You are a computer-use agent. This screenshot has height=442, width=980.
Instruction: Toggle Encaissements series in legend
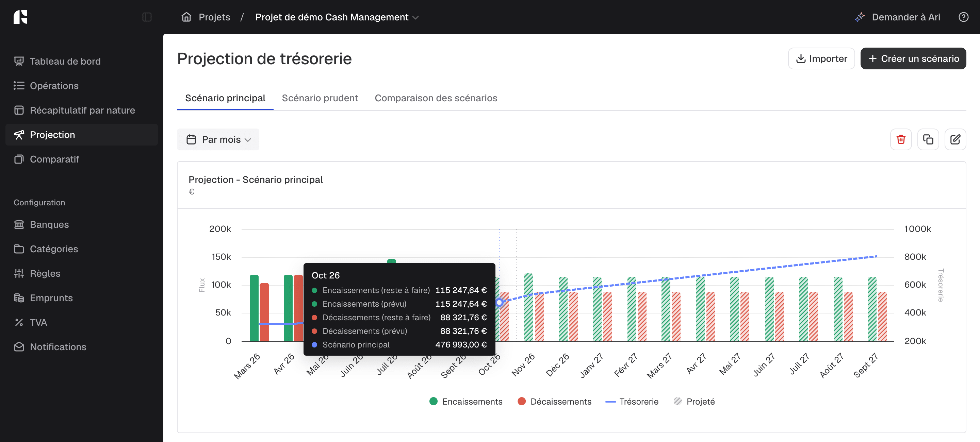(x=465, y=401)
